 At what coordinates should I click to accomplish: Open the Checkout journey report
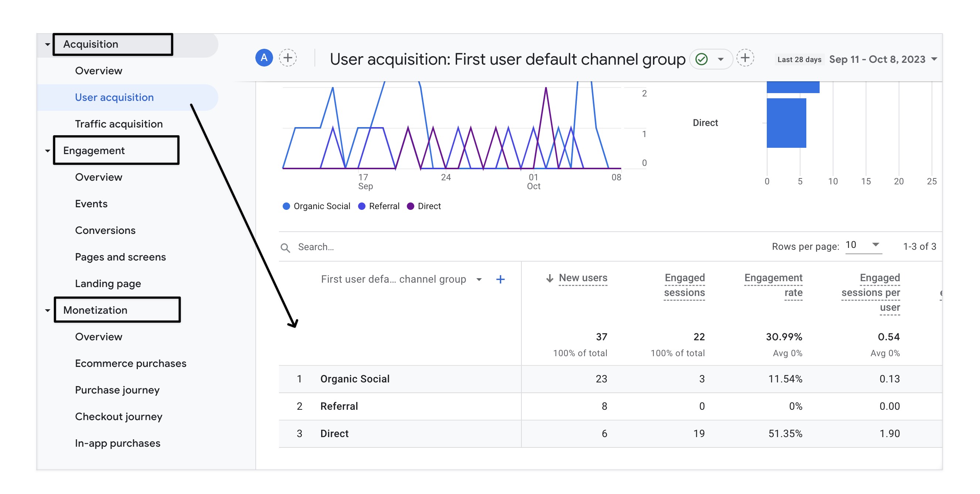119,417
